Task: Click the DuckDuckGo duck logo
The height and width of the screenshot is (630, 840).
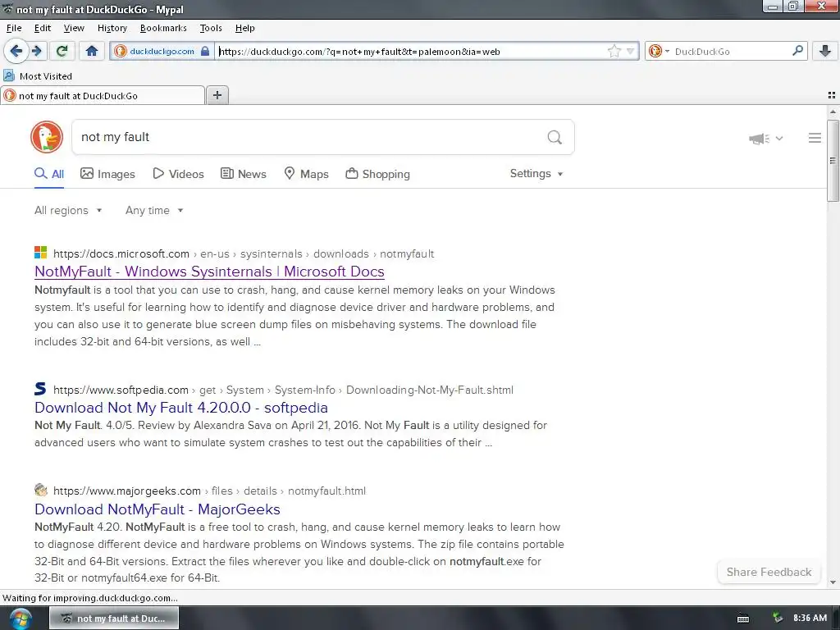Action: (x=47, y=137)
